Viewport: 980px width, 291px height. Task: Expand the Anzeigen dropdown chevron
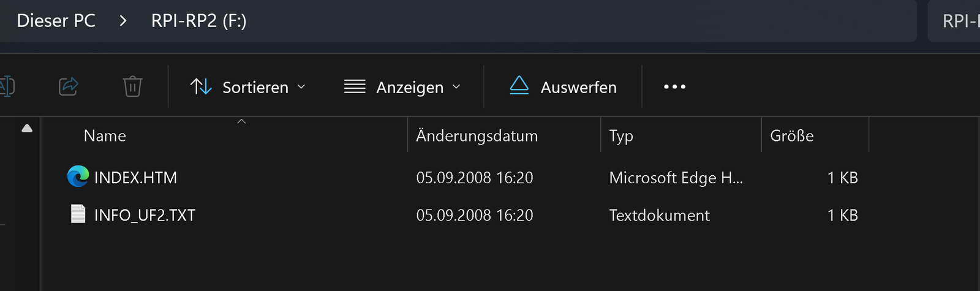point(456,87)
